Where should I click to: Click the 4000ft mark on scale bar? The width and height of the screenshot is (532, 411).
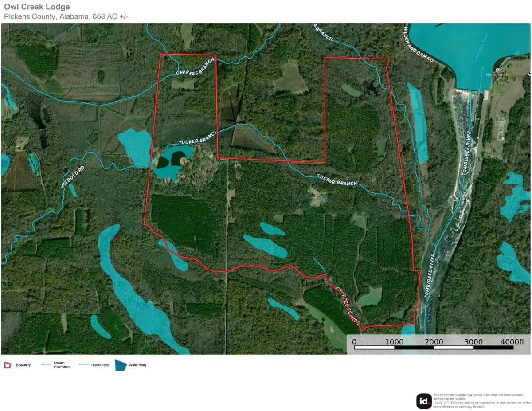tap(513, 342)
